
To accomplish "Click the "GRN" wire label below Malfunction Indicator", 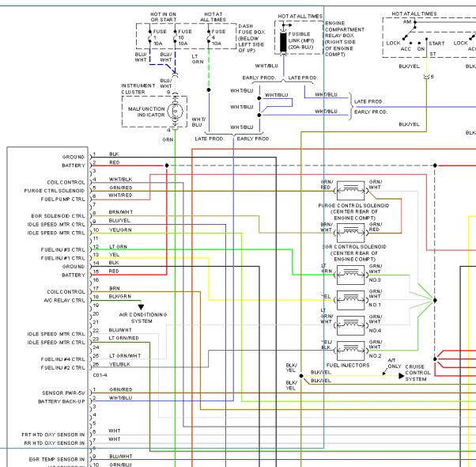I will 168,140.
